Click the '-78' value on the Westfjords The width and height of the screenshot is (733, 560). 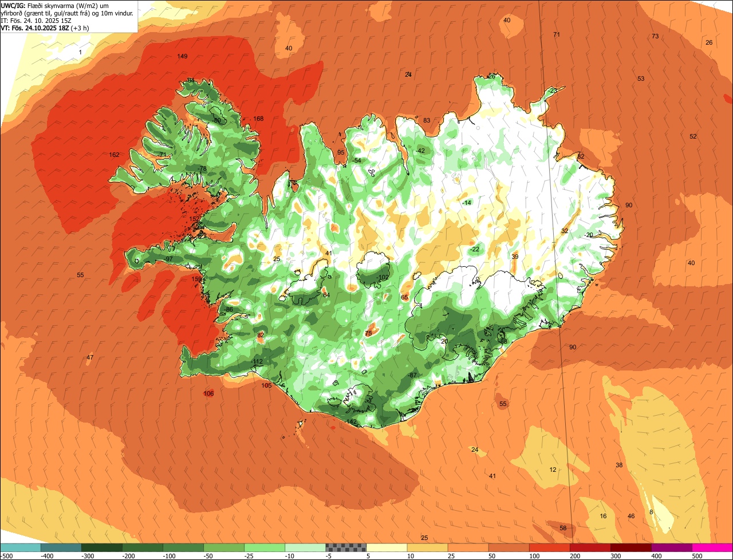[202, 168]
